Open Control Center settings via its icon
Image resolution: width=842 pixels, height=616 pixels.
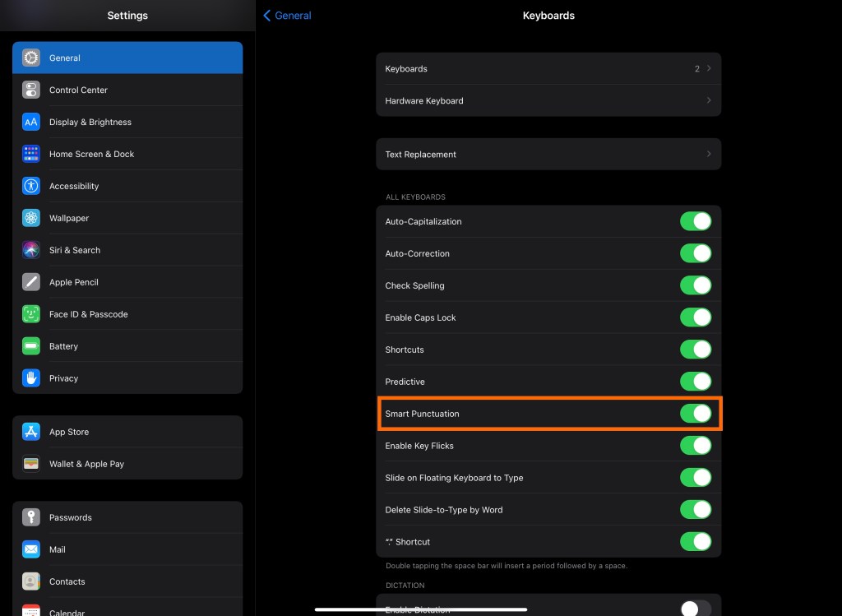coord(30,90)
